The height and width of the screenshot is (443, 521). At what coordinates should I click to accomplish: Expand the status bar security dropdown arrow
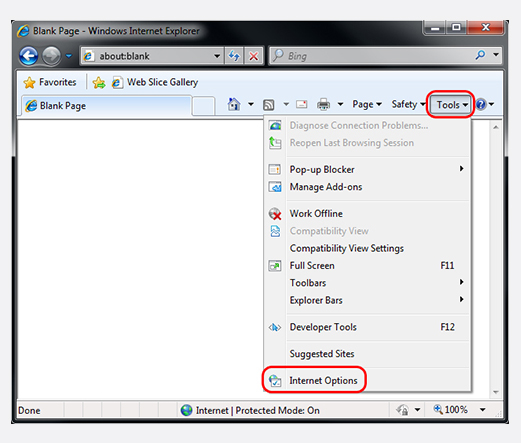point(417,409)
